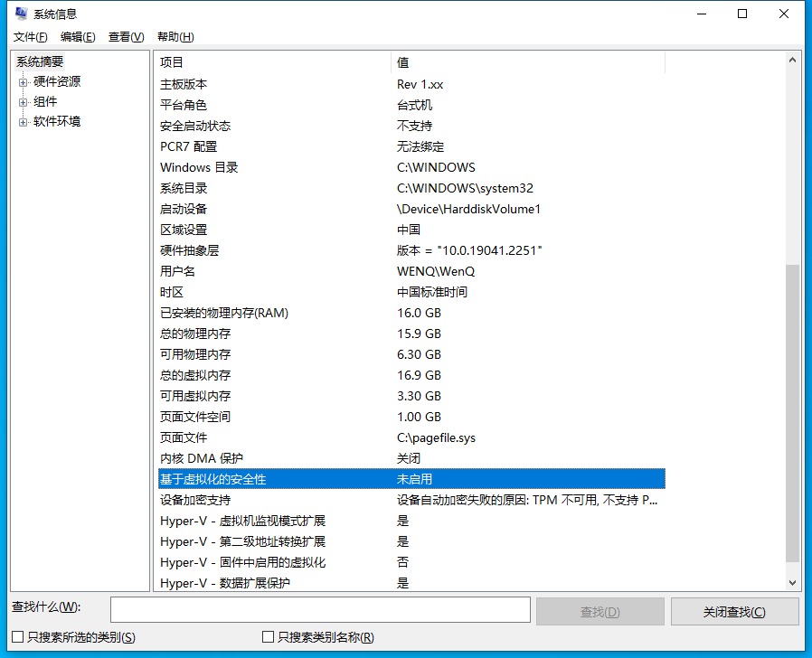This screenshot has width=812, height=658.
Task: Click the 值 column header
Action: tap(528, 62)
